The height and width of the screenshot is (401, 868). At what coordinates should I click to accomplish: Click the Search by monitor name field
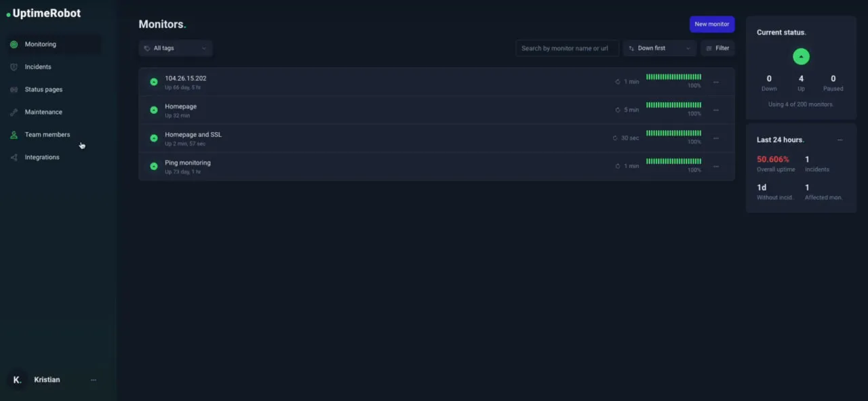567,48
